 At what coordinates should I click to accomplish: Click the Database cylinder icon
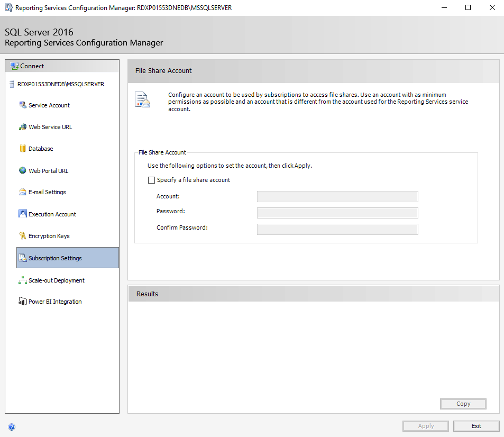23,148
